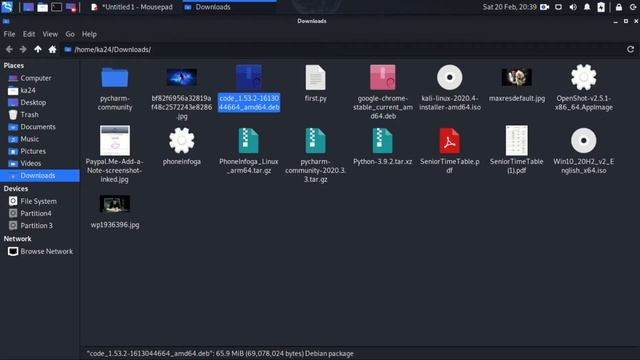Select the Python-3.9.2.tar.xz archive

click(382, 140)
